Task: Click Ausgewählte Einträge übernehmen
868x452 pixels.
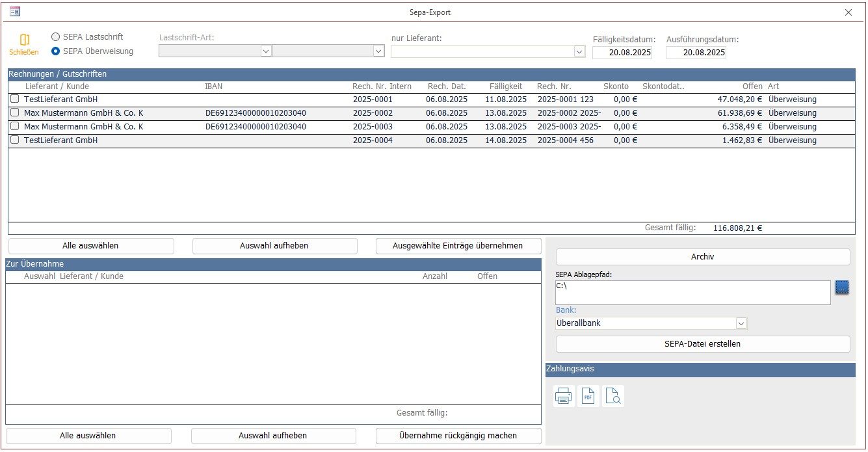Action: 458,246
